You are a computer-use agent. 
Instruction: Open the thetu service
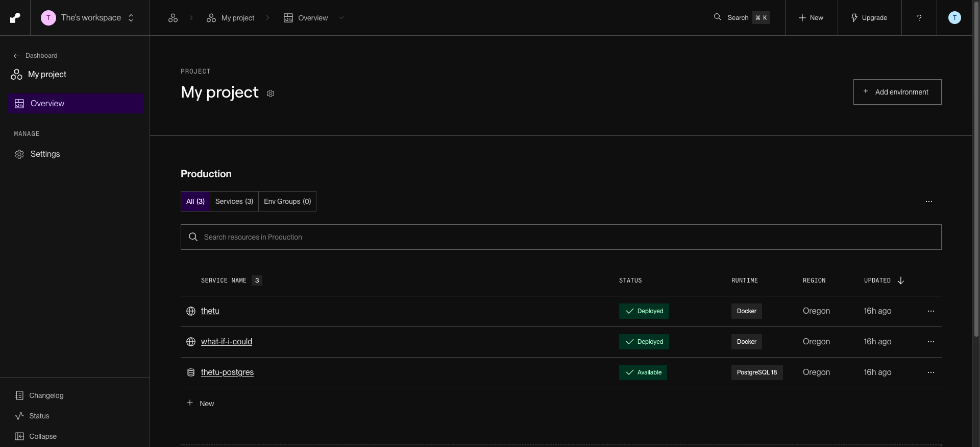[x=210, y=311]
